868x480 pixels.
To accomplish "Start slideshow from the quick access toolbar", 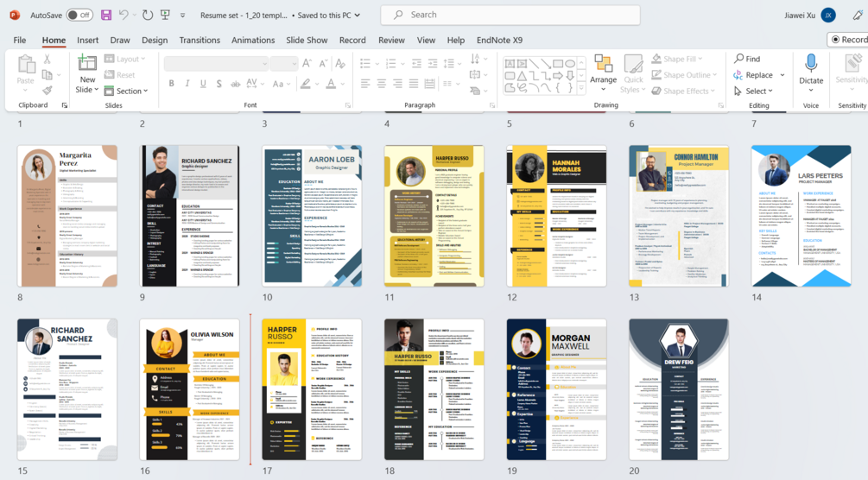I will (165, 15).
